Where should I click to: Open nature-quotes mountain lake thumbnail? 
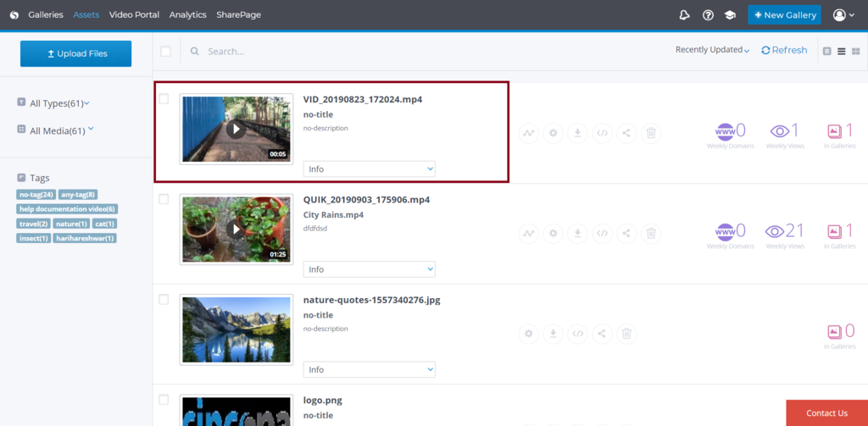pyautogui.click(x=236, y=329)
